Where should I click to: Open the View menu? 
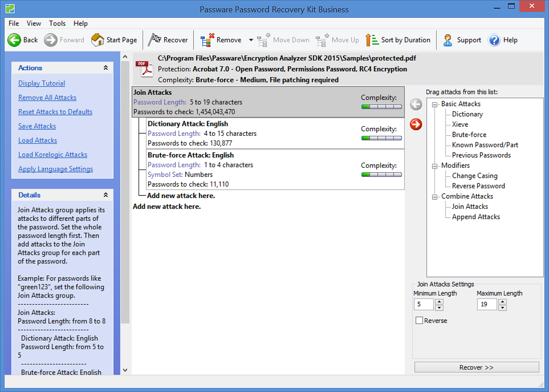(34, 23)
